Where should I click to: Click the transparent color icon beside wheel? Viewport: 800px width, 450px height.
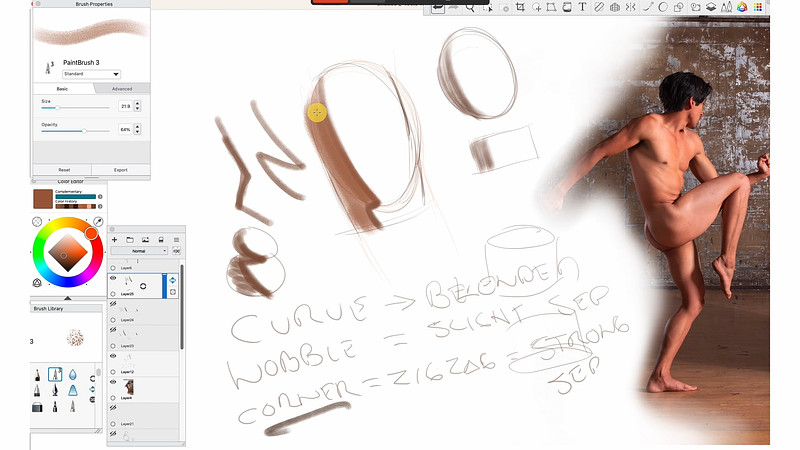pyautogui.click(x=37, y=221)
